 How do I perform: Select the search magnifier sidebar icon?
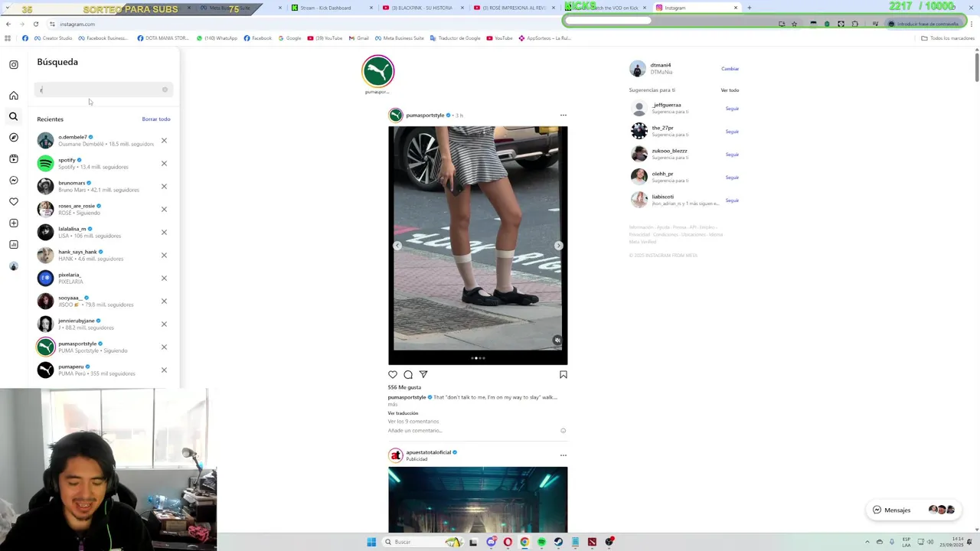(13, 116)
